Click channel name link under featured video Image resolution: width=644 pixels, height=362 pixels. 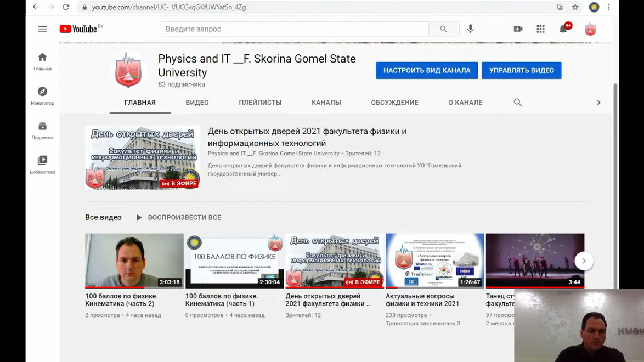point(274,153)
